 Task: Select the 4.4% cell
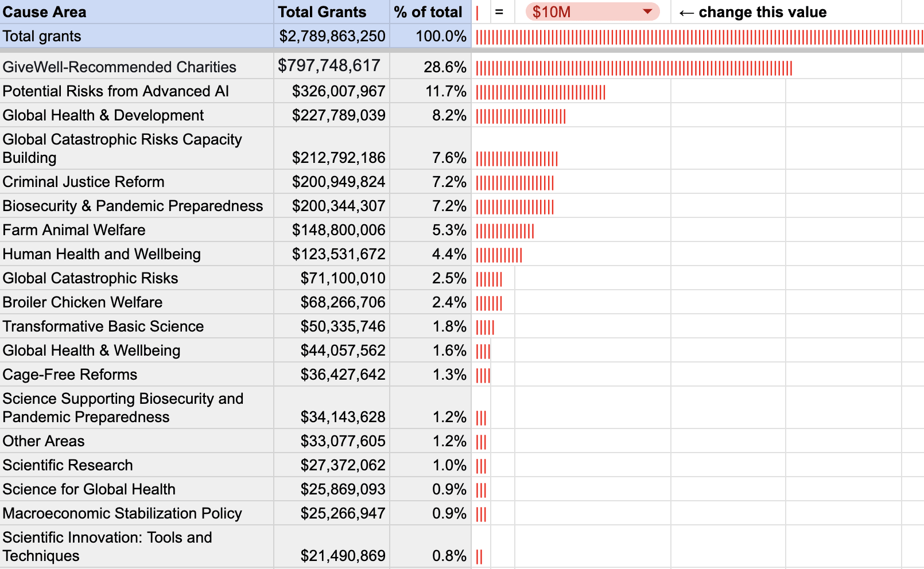(x=430, y=254)
